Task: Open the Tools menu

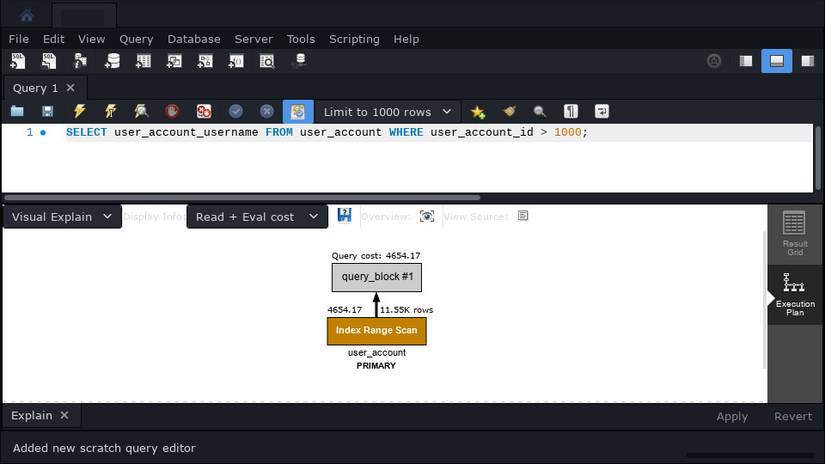Action: (301, 39)
